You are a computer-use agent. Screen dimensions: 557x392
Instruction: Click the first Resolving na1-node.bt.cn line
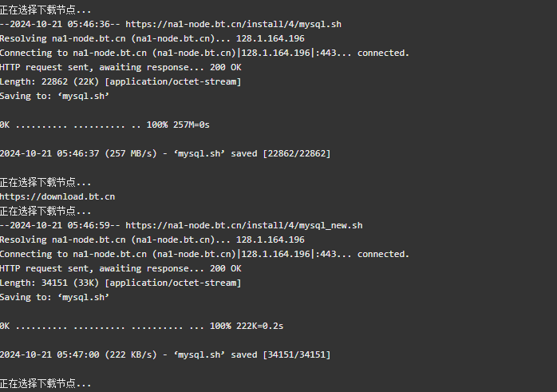click(152, 38)
